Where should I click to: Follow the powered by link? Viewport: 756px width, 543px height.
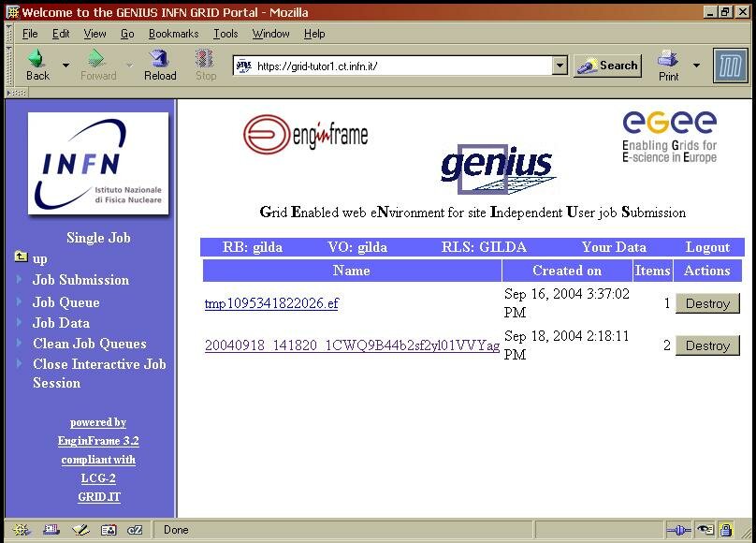[x=98, y=422]
